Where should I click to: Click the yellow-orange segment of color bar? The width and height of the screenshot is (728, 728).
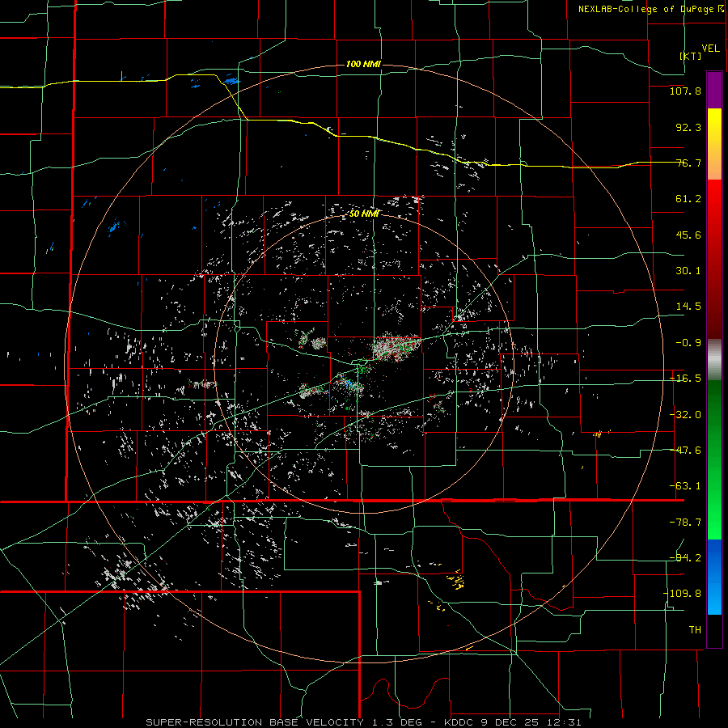coord(714,144)
